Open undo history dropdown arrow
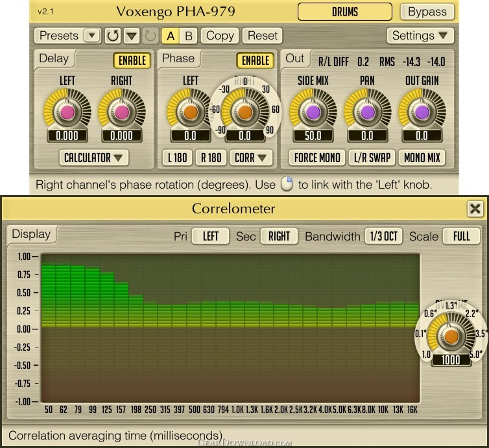The height and width of the screenshot is (448, 489). 132,36
